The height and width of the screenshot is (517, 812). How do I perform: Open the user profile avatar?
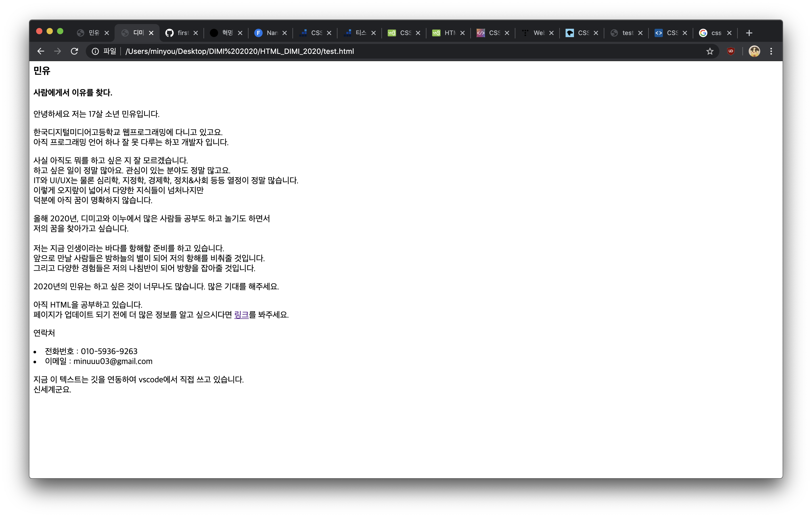point(754,51)
